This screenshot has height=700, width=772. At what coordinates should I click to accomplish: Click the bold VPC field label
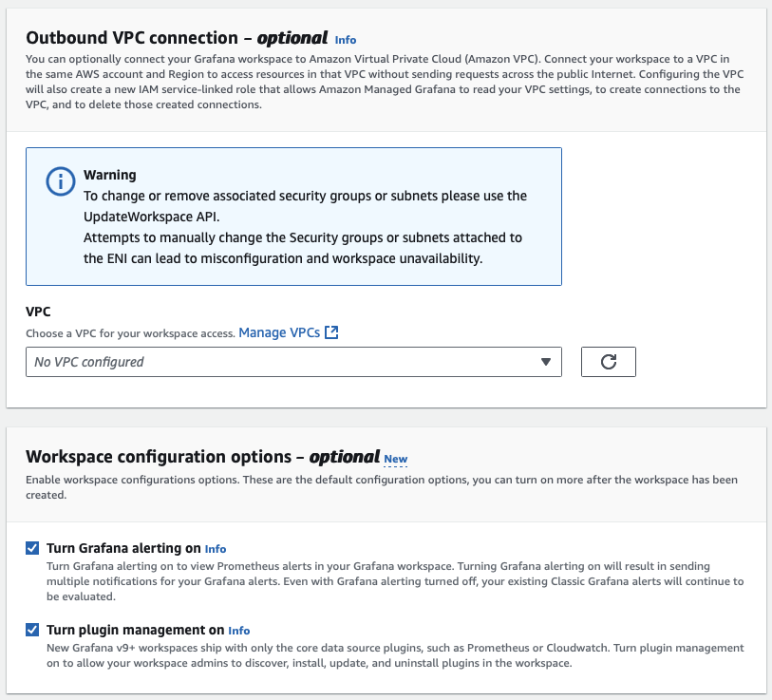coord(38,311)
